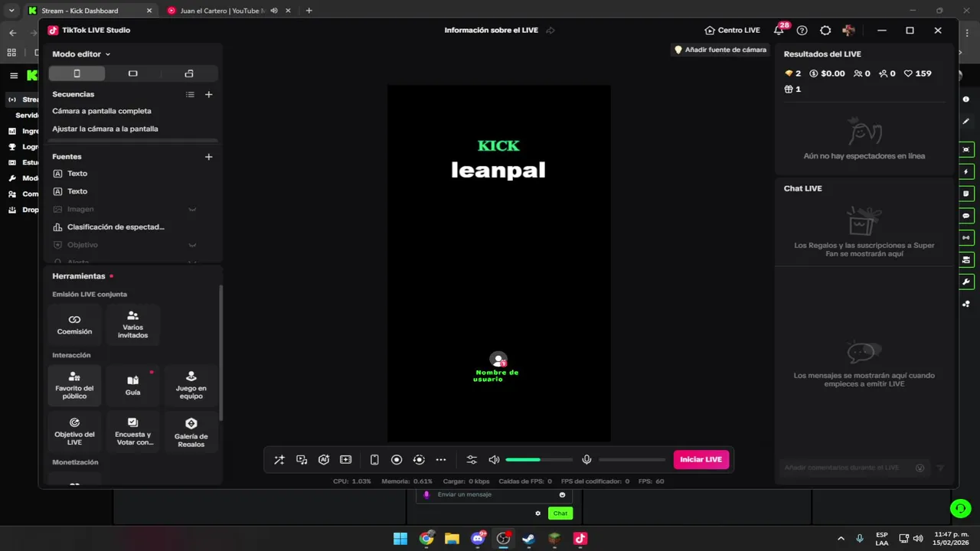Screen dimensions: 980x551
Task: Open the Modo editor dropdown
Action: [81, 54]
